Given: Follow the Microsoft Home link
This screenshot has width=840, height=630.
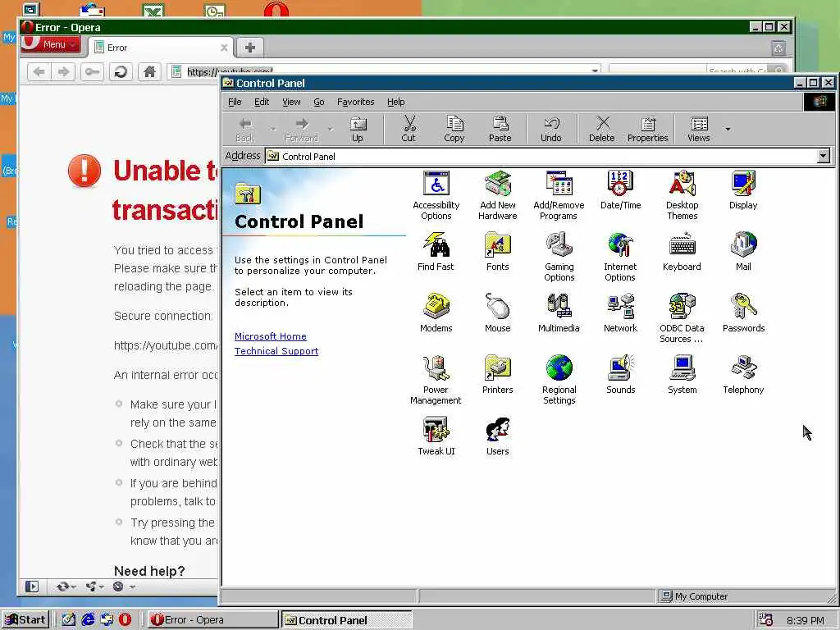Looking at the screenshot, I should point(271,336).
